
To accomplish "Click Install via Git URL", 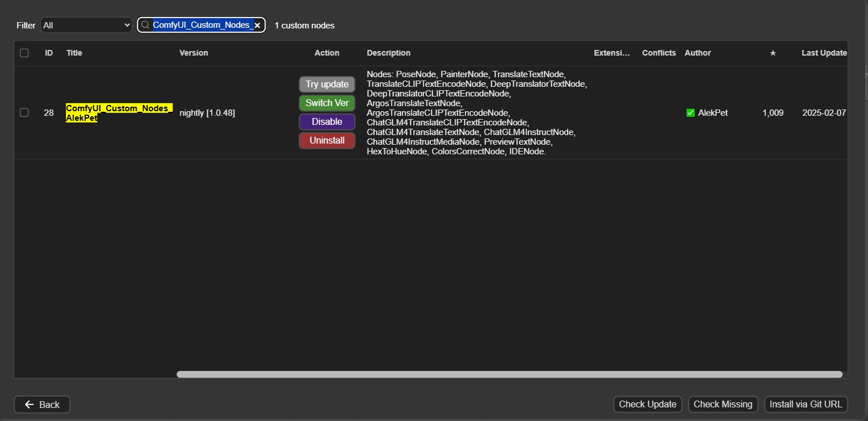I will pyautogui.click(x=806, y=405).
